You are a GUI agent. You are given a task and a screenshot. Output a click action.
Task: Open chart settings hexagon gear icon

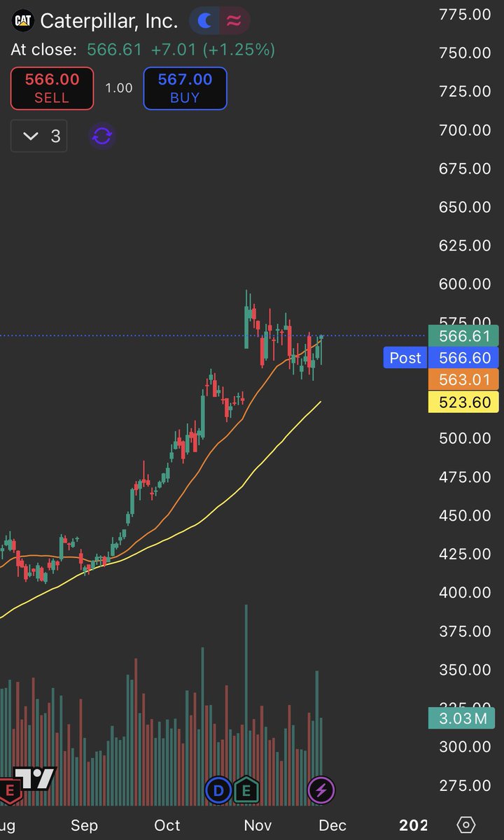tap(467, 825)
